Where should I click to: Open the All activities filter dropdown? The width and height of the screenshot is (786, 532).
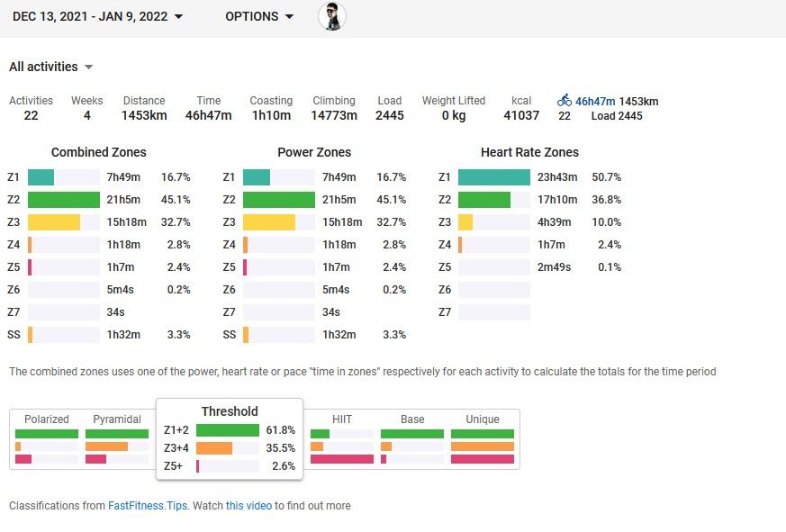51,67
